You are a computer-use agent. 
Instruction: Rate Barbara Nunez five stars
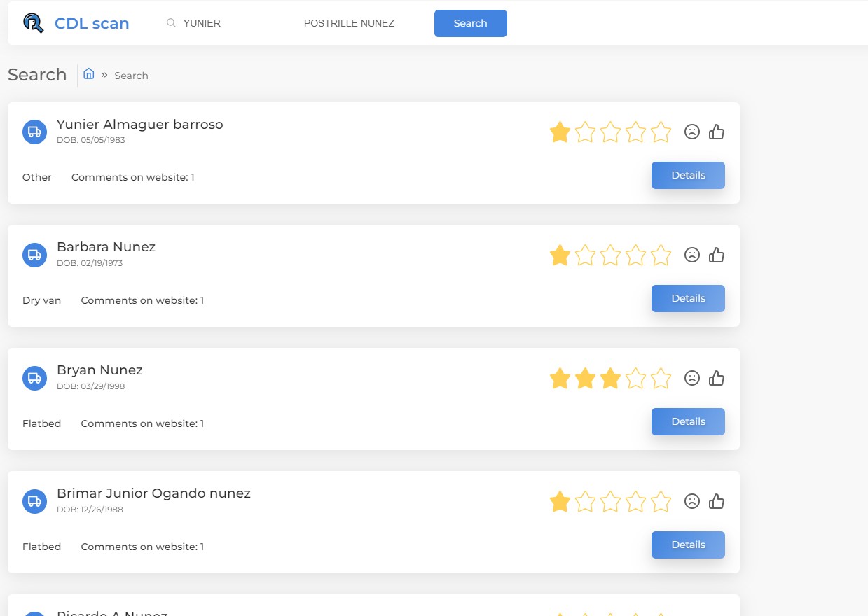click(x=661, y=255)
